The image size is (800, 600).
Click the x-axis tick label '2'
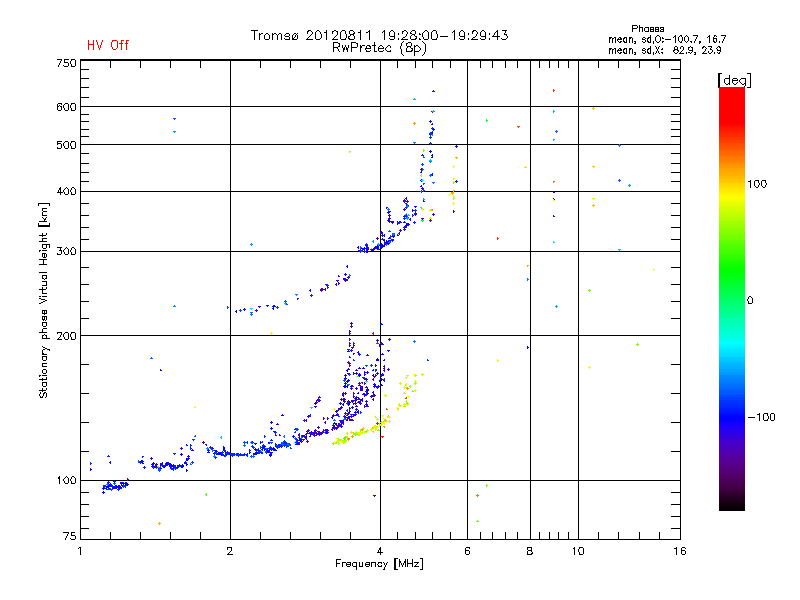pyautogui.click(x=230, y=551)
